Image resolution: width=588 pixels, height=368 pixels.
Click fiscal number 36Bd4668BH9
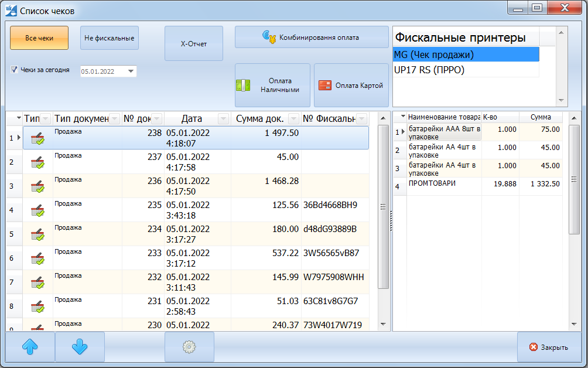point(330,205)
